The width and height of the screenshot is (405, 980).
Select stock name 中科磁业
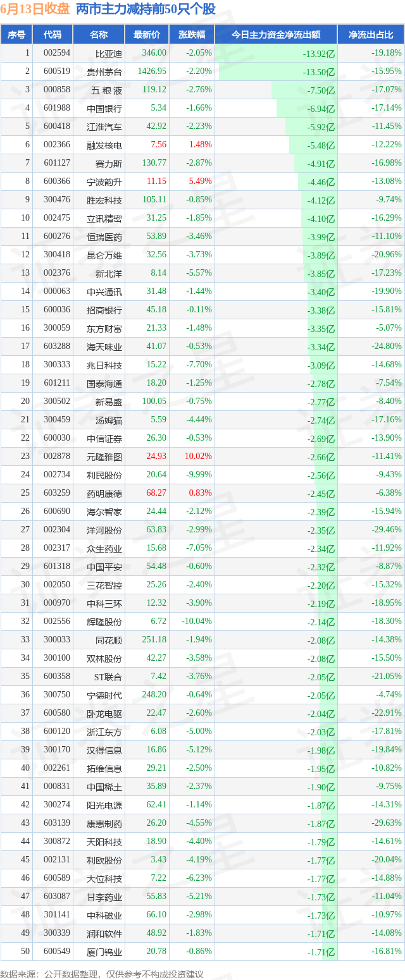click(x=104, y=915)
